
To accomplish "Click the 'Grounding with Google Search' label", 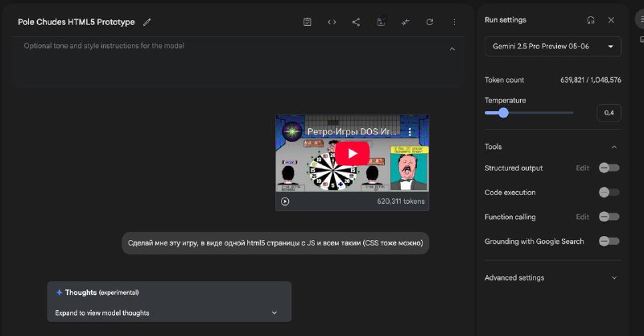I will pos(534,242).
